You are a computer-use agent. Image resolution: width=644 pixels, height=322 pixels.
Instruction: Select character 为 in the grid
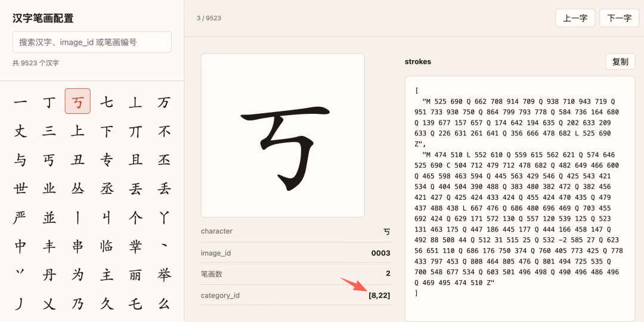coord(78,275)
